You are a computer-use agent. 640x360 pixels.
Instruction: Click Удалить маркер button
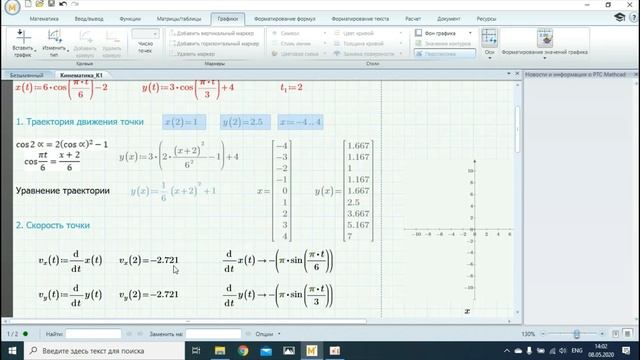click(193, 53)
